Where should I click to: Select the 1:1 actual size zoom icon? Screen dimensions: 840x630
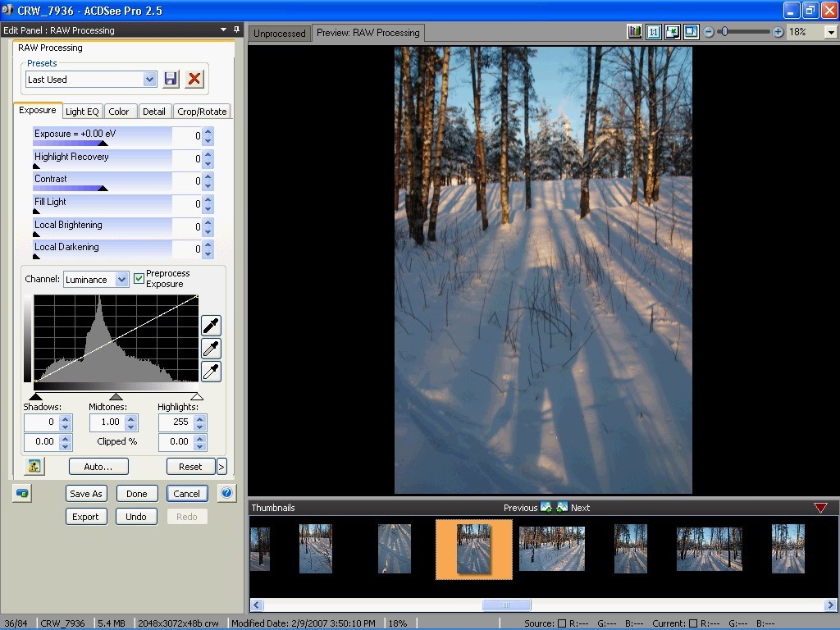click(653, 30)
